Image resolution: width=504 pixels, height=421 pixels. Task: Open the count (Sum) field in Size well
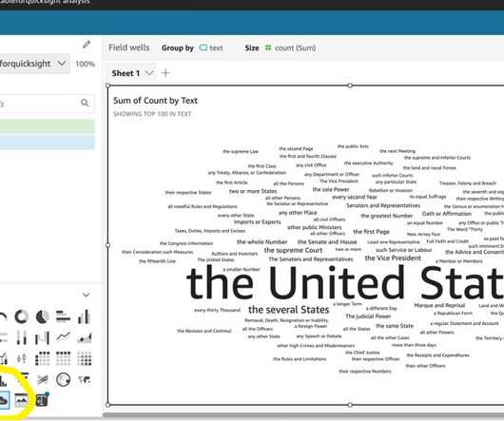(x=290, y=48)
